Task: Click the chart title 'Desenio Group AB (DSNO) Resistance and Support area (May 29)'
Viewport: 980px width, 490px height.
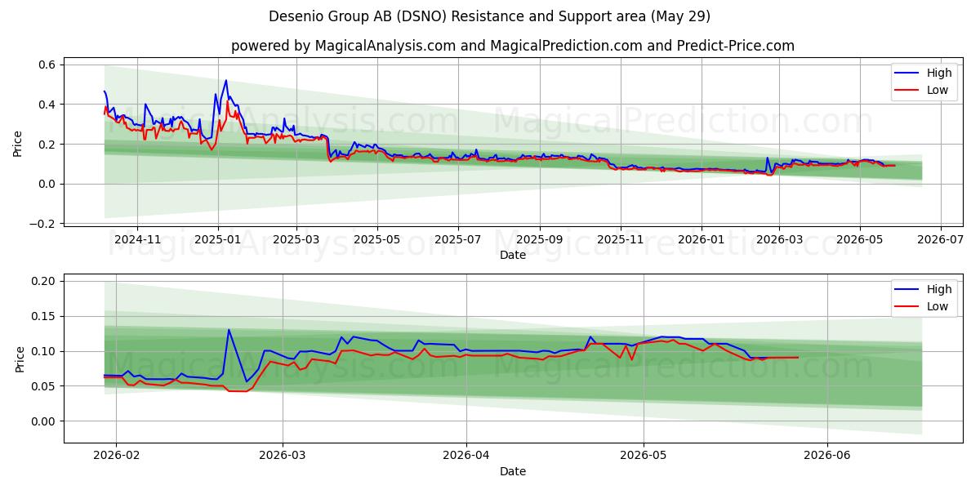Action: 489,16
